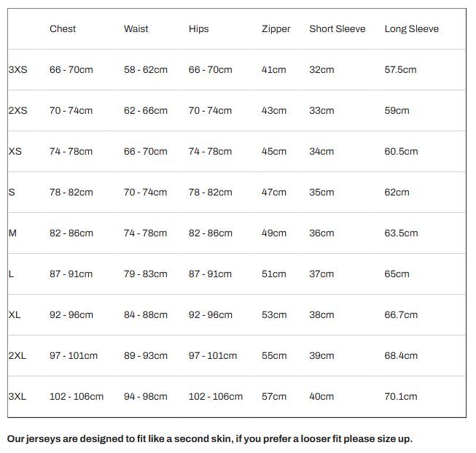This screenshot has height=453, width=476.
Task: Click the 82 - 86cm chest value for M
Action: (x=71, y=233)
